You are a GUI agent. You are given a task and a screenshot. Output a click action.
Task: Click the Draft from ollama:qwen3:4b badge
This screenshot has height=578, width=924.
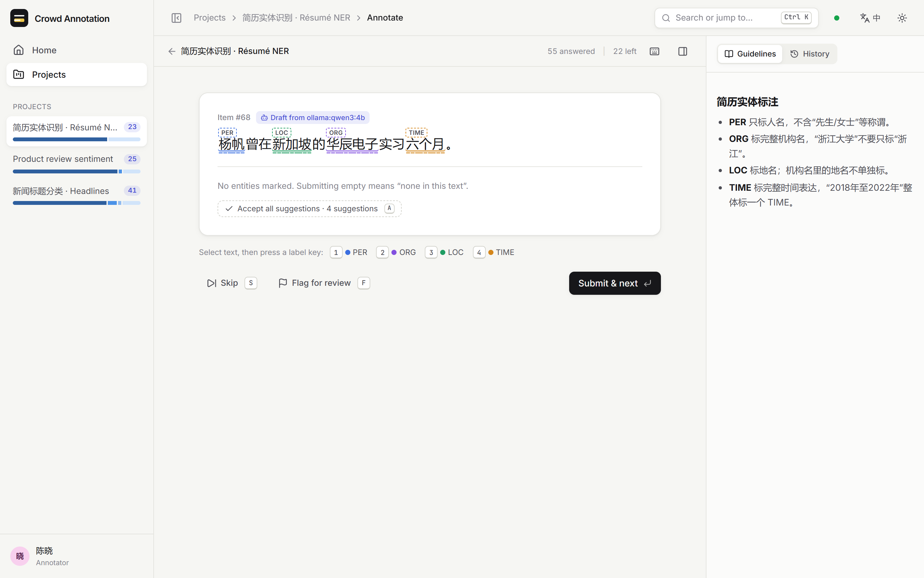[x=313, y=117]
